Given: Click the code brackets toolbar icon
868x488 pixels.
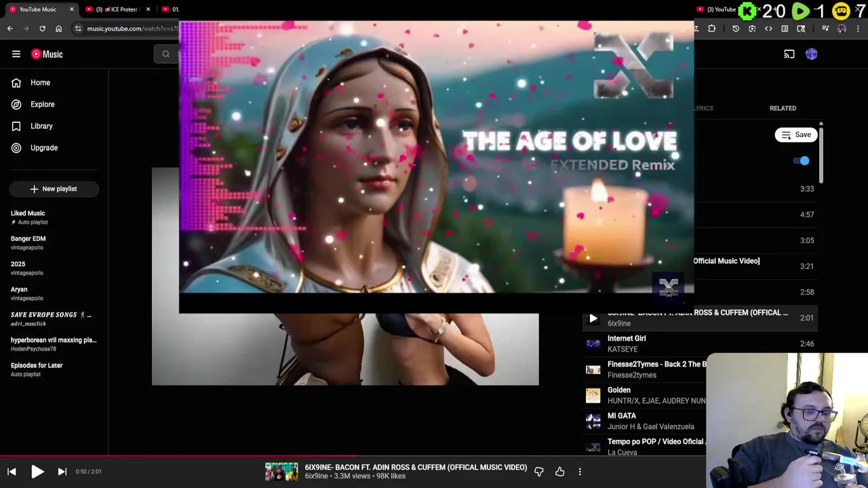Looking at the screenshot, I should click(x=768, y=28).
